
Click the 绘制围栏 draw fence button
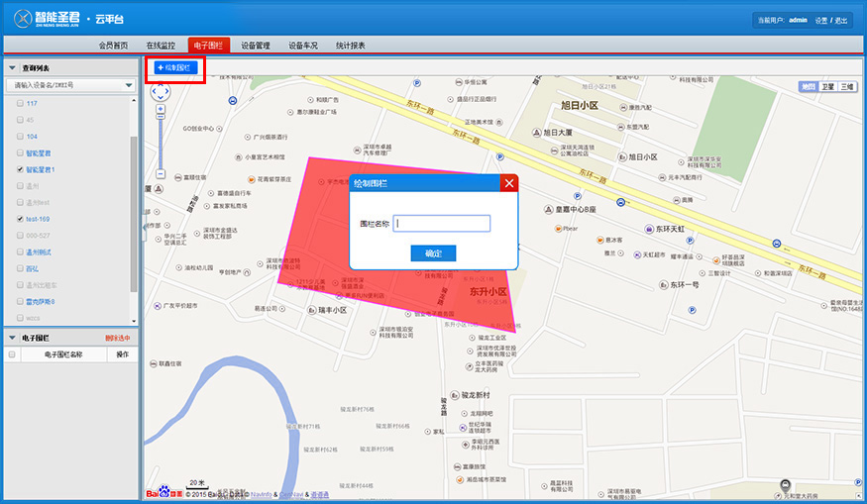pyautogui.click(x=176, y=67)
